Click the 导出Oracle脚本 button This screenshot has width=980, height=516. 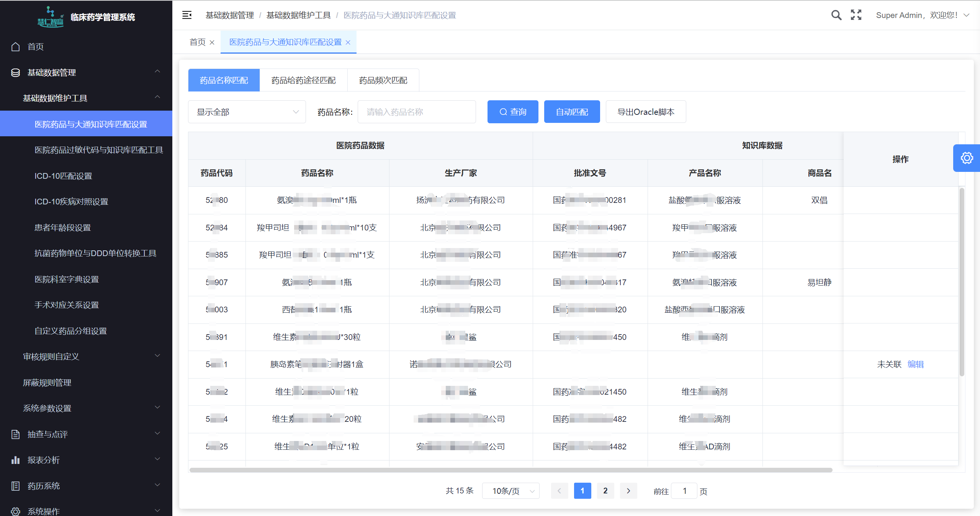click(x=646, y=112)
